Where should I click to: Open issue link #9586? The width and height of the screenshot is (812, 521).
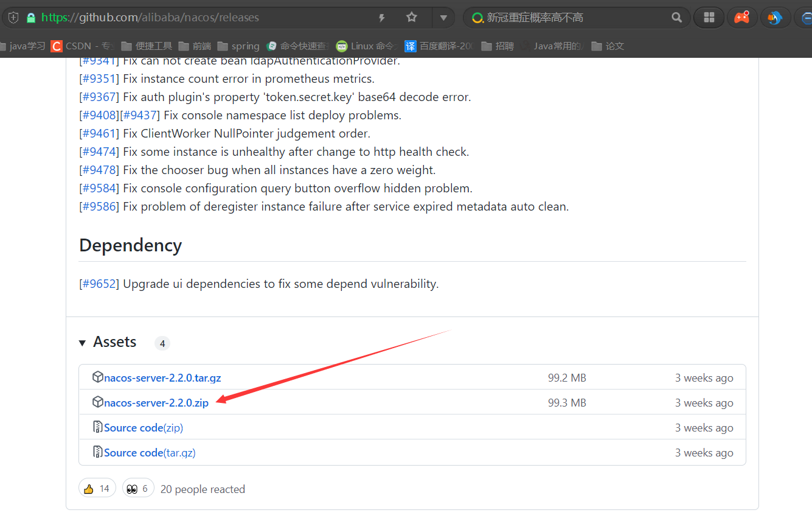(x=99, y=206)
